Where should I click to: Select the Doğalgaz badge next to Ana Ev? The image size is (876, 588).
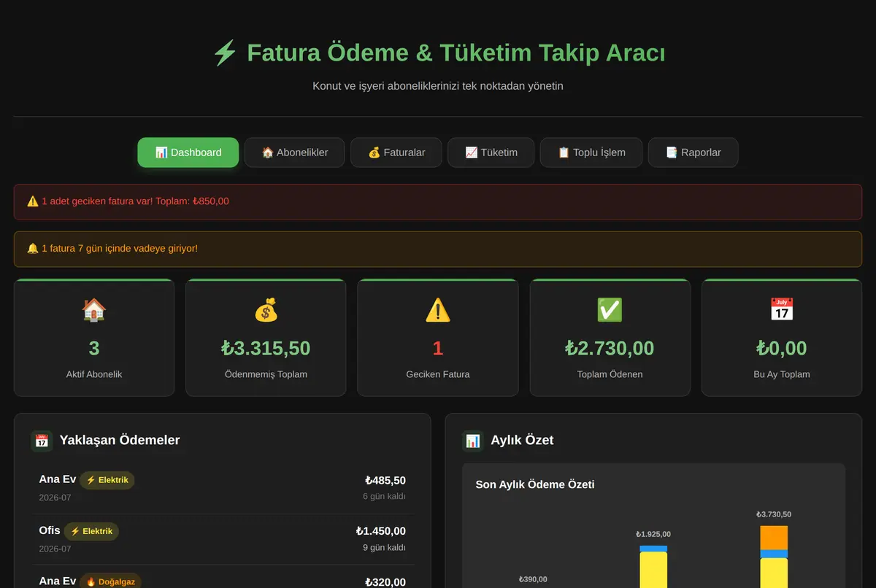pyautogui.click(x=110, y=581)
